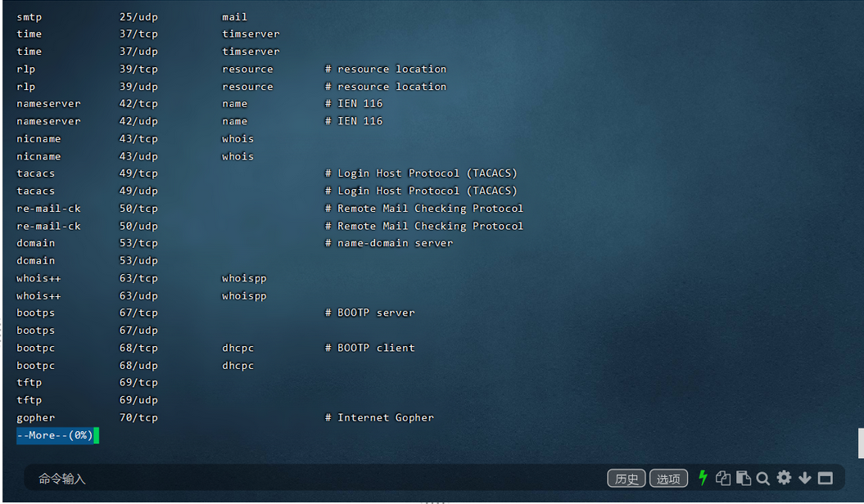The height and width of the screenshot is (504, 864).
Task: Click 'tftp' in the 69/tcp row
Action: pyautogui.click(x=29, y=383)
